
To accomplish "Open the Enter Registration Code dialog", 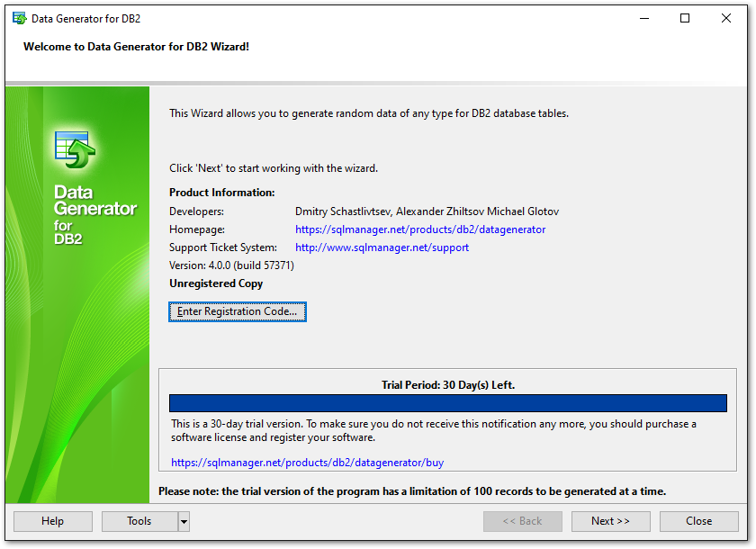I will click(238, 311).
